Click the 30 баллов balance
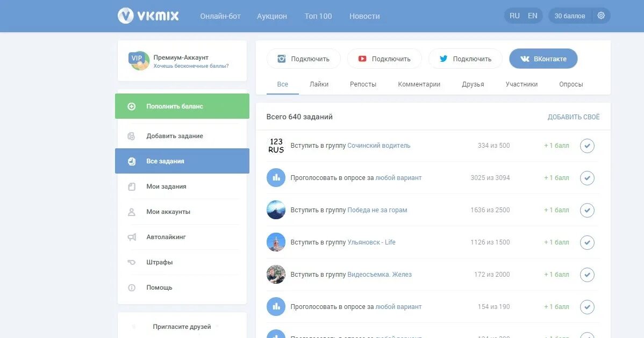Image resolution: width=644 pixels, height=338 pixels. click(x=570, y=16)
